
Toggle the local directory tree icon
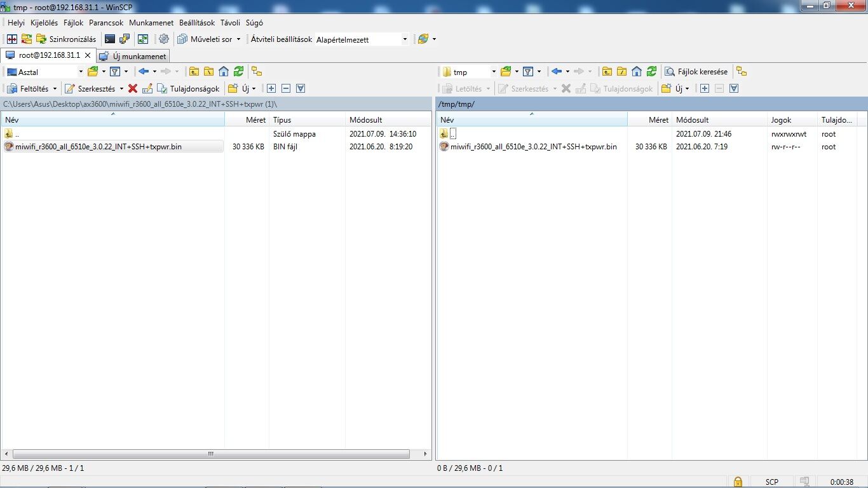coord(257,72)
